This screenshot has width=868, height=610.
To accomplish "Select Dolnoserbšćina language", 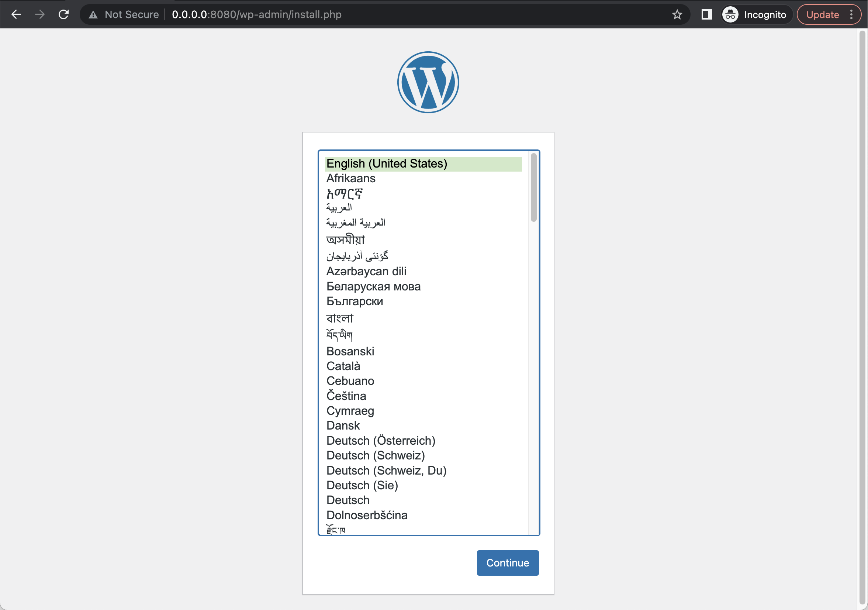I will pyautogui.click(x=423, y=515).
